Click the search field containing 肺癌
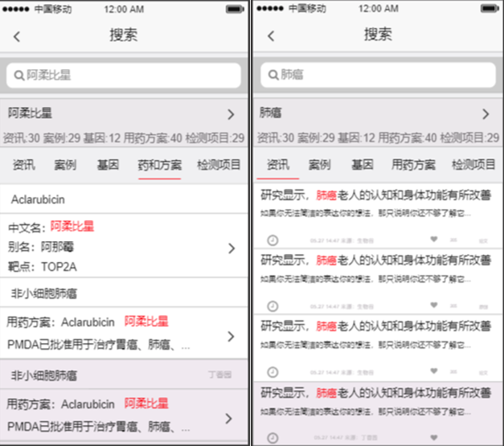 (378, 76)
